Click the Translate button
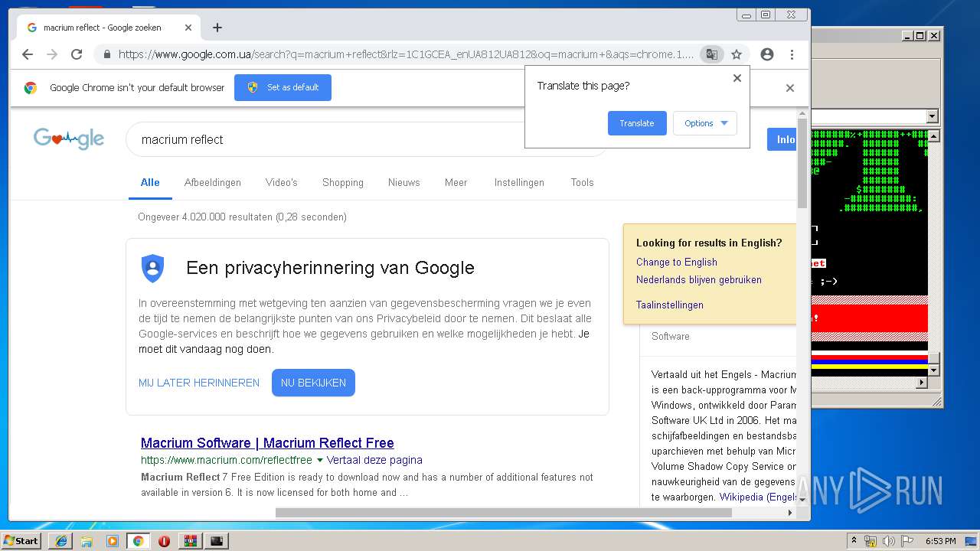The width and height of the screenshot is (980, 551). click(x=637, y=123)
